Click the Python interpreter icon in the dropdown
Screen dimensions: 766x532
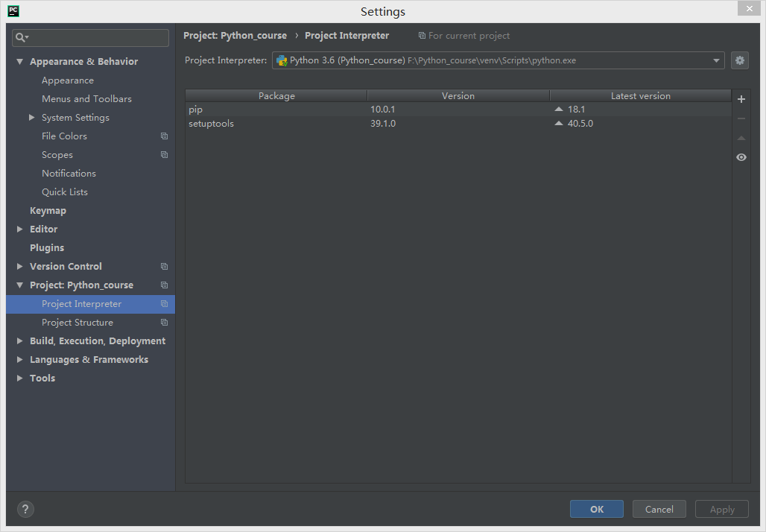(x=282, y=60)
